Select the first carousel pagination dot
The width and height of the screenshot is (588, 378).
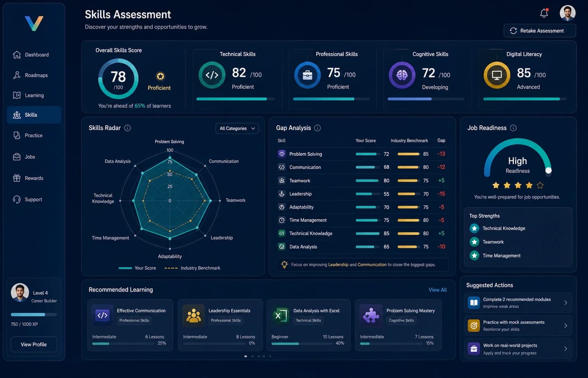[246, 356]
